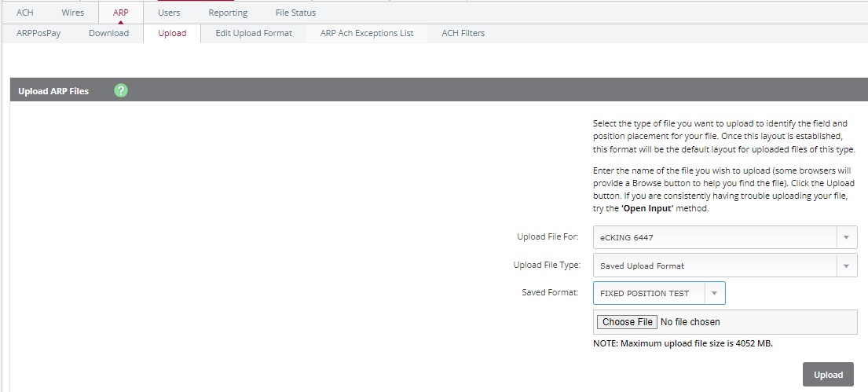Image resolution: width=868 pixels, height=392 pixels.
Task: Click the eCKING 6447 account selection field
Action: 725,237
